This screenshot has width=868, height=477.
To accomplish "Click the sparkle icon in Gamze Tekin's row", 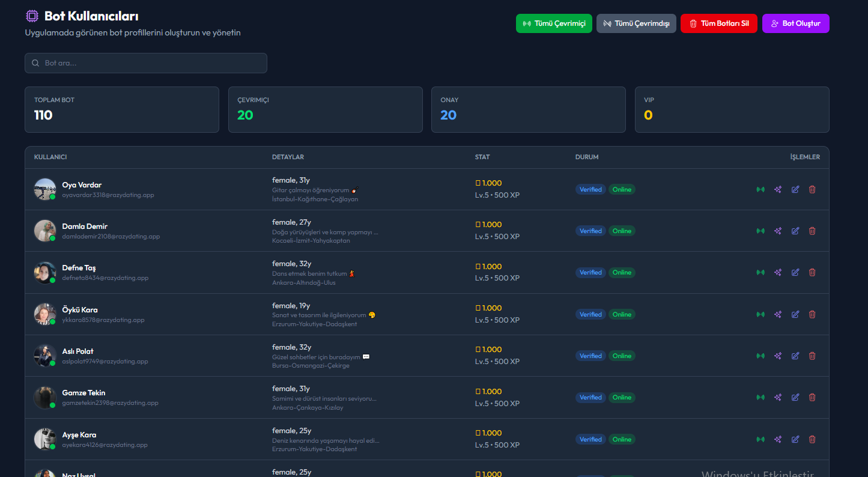I will point(778,397).
